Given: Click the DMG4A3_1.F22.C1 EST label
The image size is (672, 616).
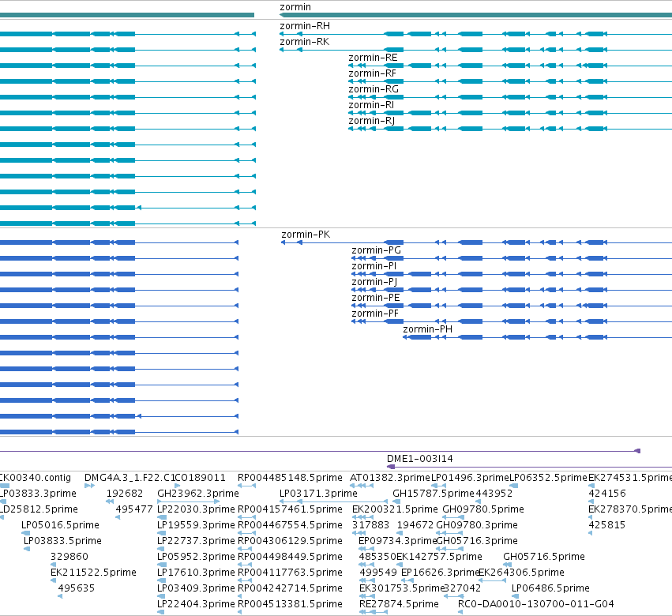Looking at the screenshot, I should (x=130, y=478).
